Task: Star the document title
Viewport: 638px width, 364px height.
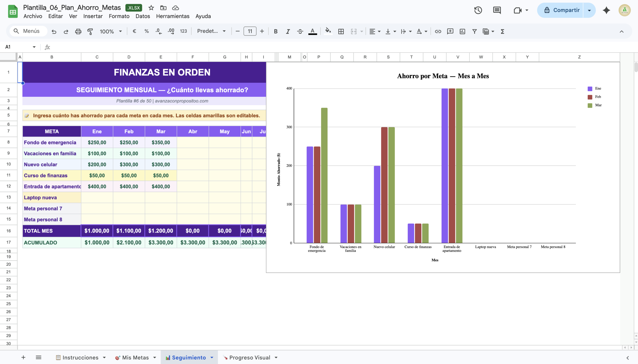Action: point(151,8)
